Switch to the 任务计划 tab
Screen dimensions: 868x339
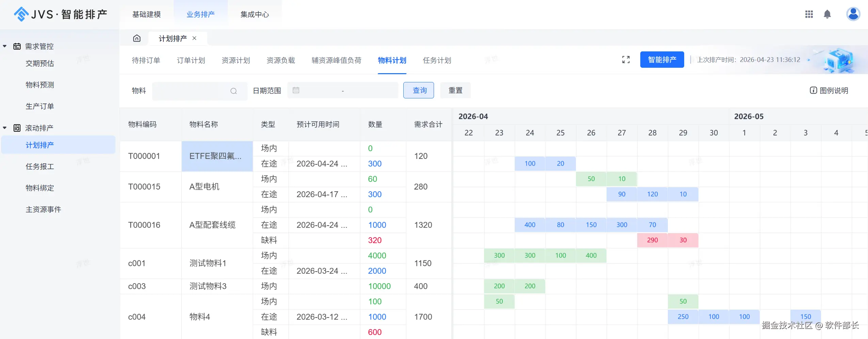[437, 60]
